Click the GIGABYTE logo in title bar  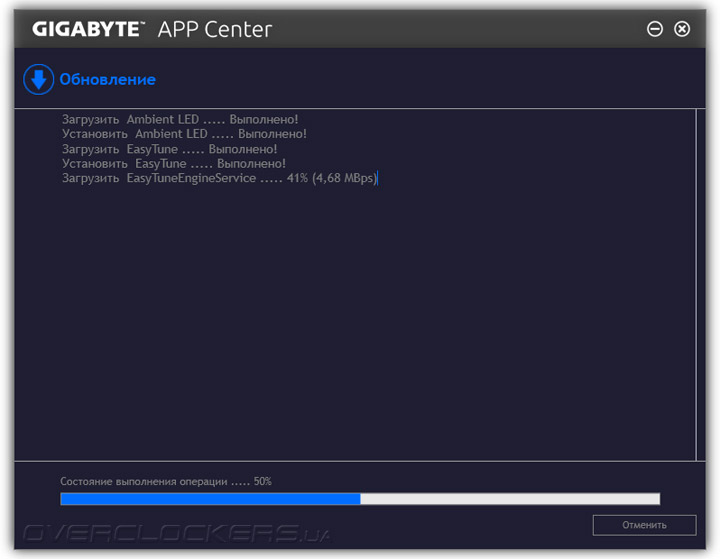88,29
